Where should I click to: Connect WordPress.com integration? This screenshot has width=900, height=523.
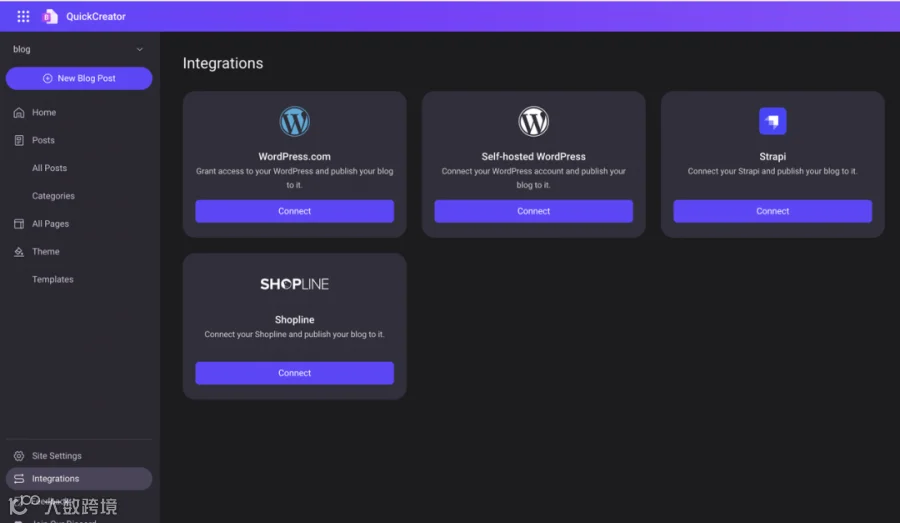(x=294, y=211)
